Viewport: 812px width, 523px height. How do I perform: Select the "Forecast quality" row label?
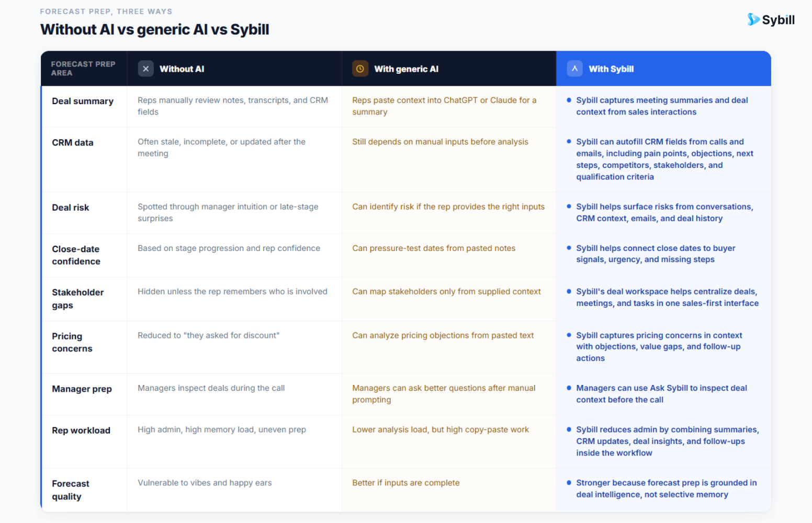pos(71,490)
